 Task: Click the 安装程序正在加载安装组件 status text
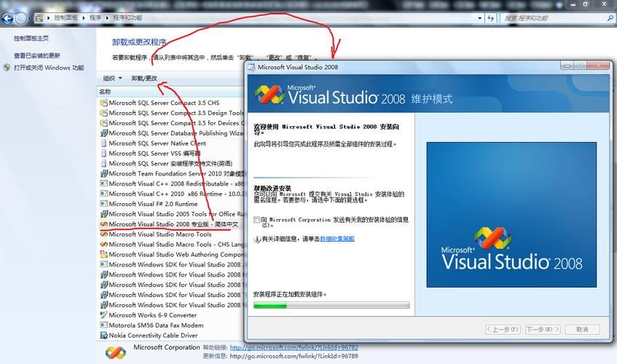[x=290, y=294]
